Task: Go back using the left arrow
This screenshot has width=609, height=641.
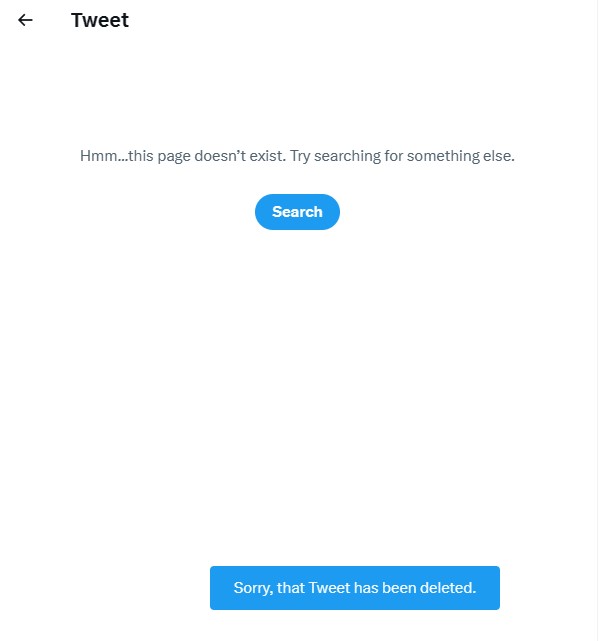Action: 25,20
